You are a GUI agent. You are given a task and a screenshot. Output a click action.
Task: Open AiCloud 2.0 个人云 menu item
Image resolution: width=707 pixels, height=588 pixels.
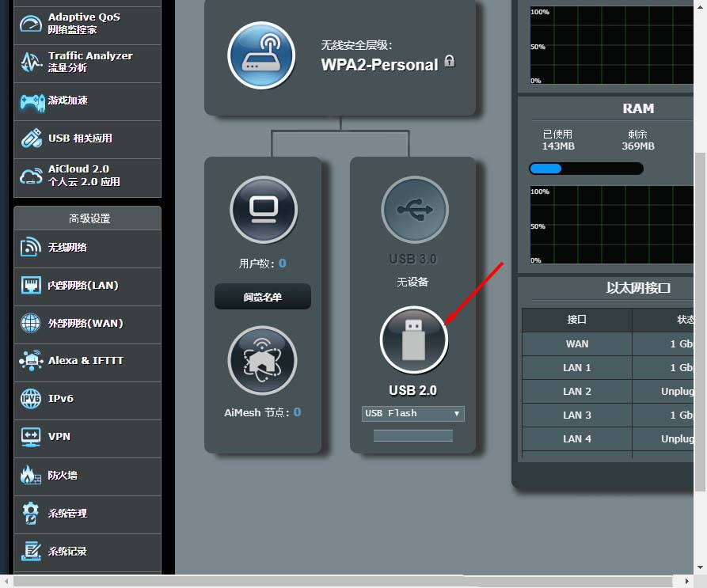[87, 177]
